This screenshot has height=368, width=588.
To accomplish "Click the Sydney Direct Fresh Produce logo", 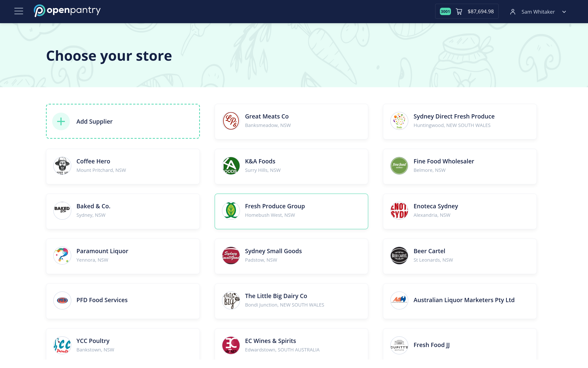I will [399, 121].
